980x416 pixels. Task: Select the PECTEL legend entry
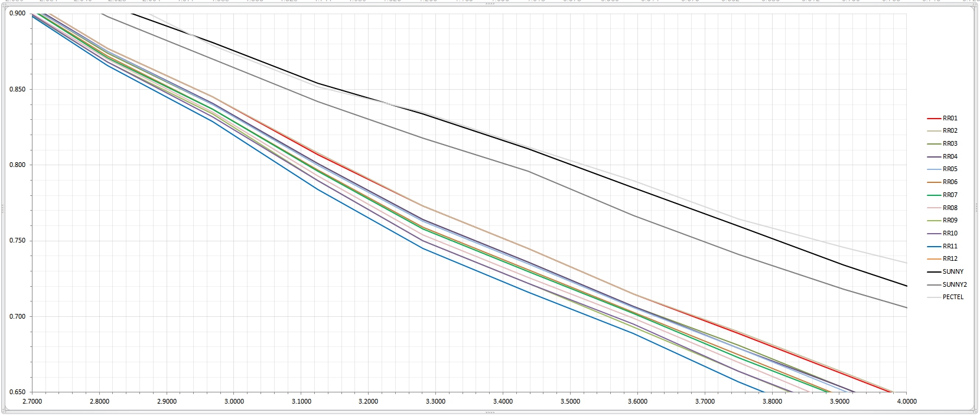952,297
